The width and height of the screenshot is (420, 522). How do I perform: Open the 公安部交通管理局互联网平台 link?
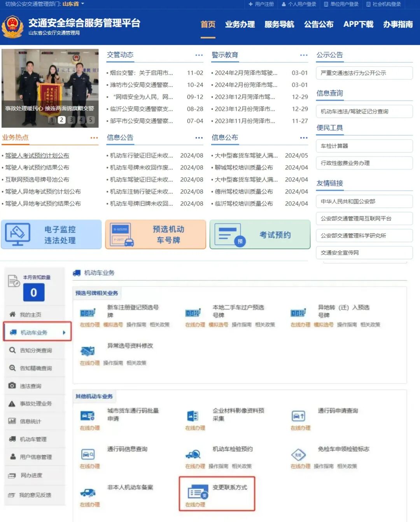point(364,218)
